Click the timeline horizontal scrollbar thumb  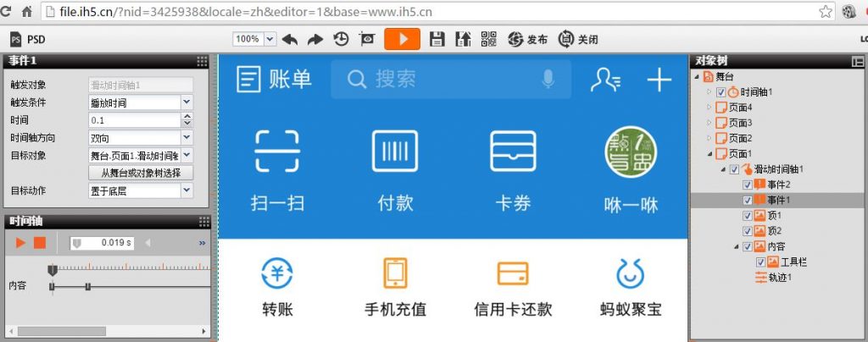coord(61,331)
